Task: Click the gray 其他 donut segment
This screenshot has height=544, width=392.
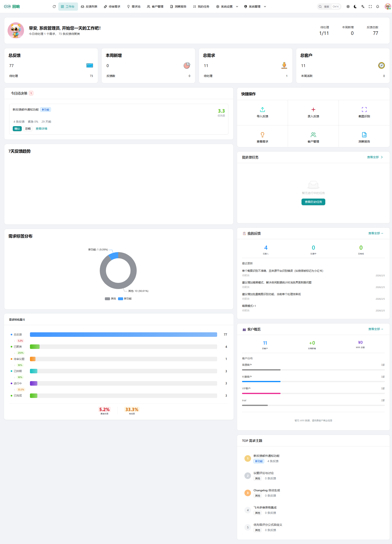Action: [x=118, y=286]
